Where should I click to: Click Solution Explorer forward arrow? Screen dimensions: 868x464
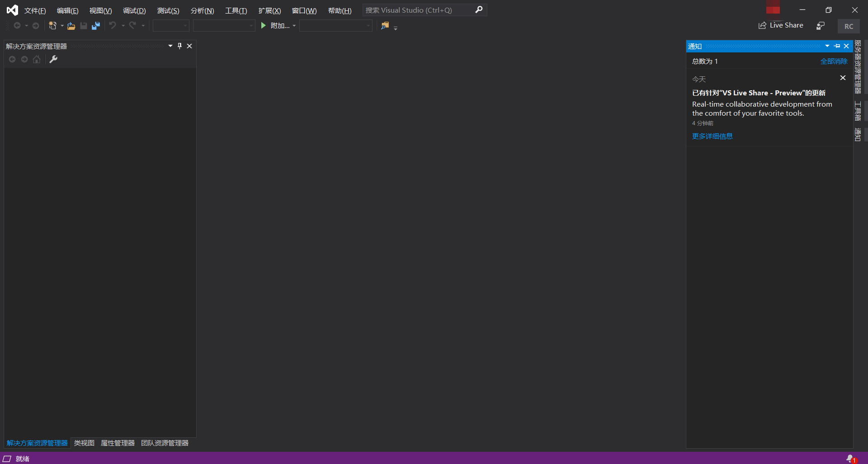(24, 59)
